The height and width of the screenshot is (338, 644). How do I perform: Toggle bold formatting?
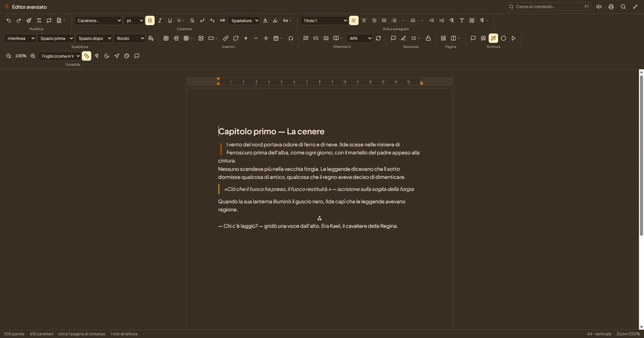tap(150, 20)
